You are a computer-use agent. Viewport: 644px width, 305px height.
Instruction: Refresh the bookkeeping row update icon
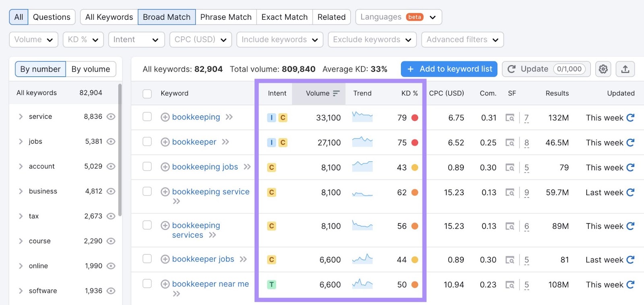coord(630,117)
